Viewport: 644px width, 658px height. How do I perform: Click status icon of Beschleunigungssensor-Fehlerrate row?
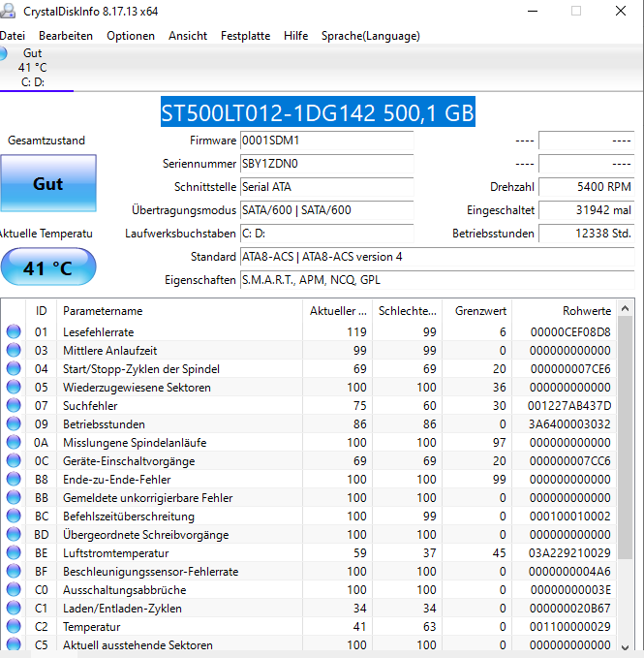coord(14,571)
